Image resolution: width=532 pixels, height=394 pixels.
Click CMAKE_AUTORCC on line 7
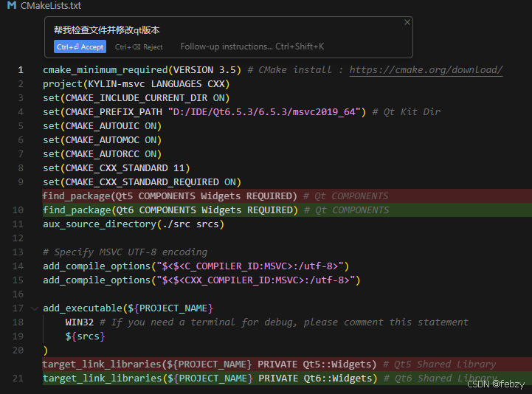pos(102,154)
